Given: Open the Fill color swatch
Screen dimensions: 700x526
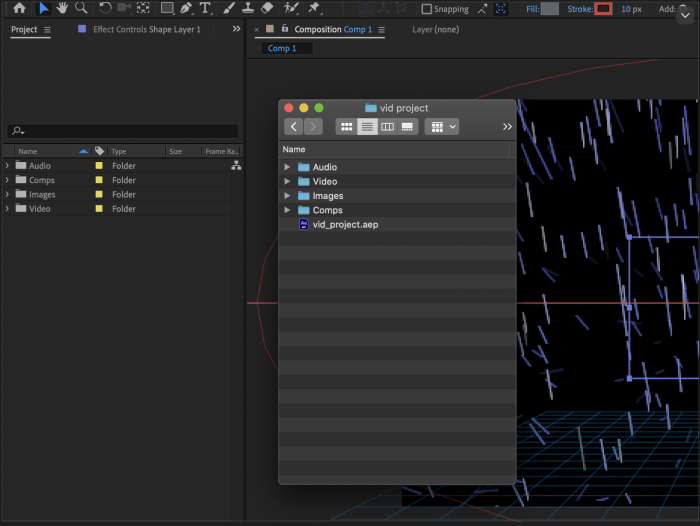Looking at the screenshot, I should click(x=550, y=9).
